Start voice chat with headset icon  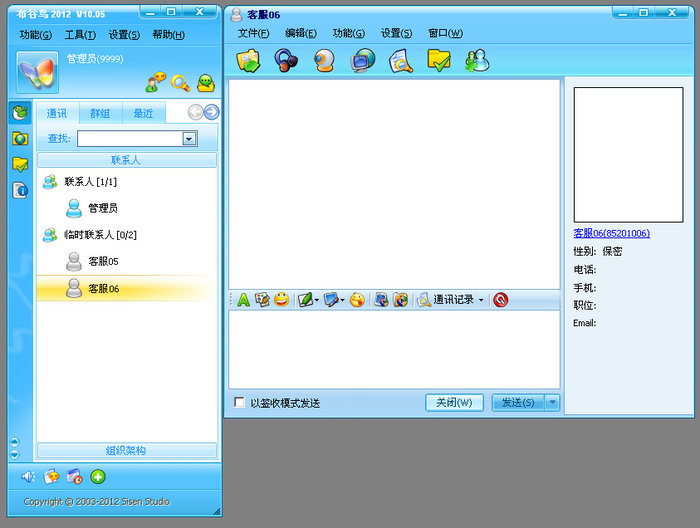point(286,61)
